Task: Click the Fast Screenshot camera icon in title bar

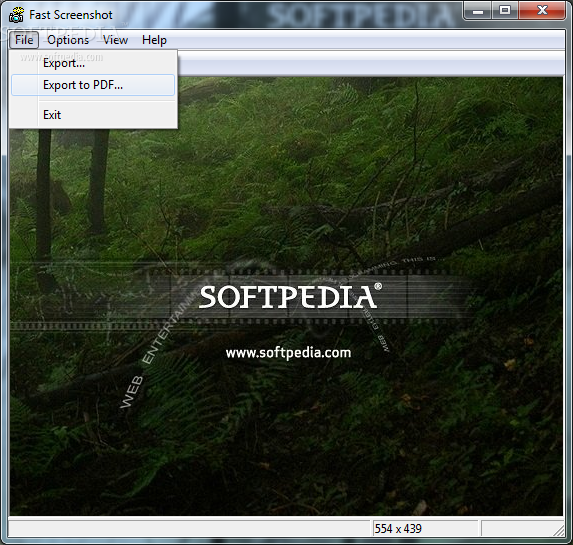Action: tap(16, 15)
